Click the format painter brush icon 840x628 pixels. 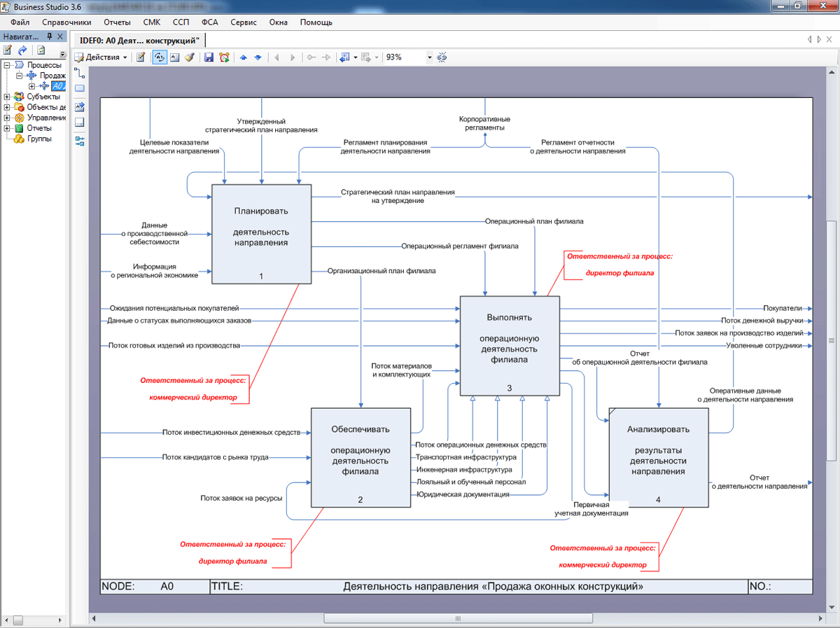[189, 57]
